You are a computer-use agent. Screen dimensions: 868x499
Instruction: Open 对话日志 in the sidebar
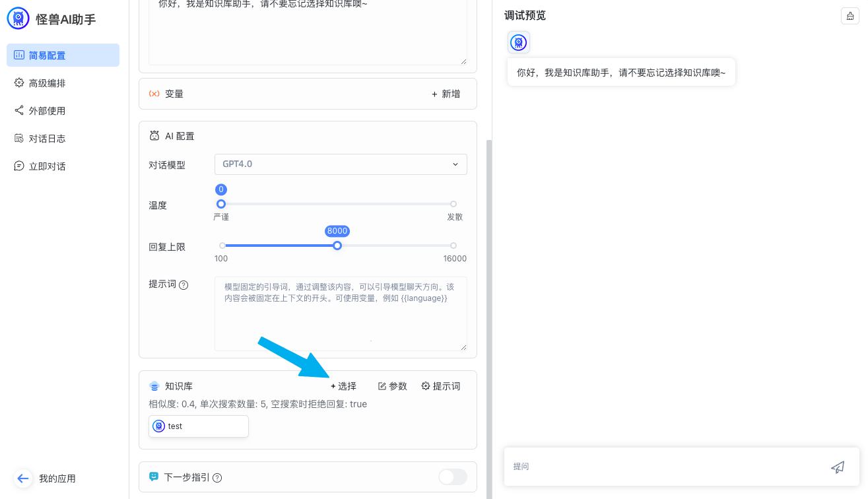coord(63,139)
